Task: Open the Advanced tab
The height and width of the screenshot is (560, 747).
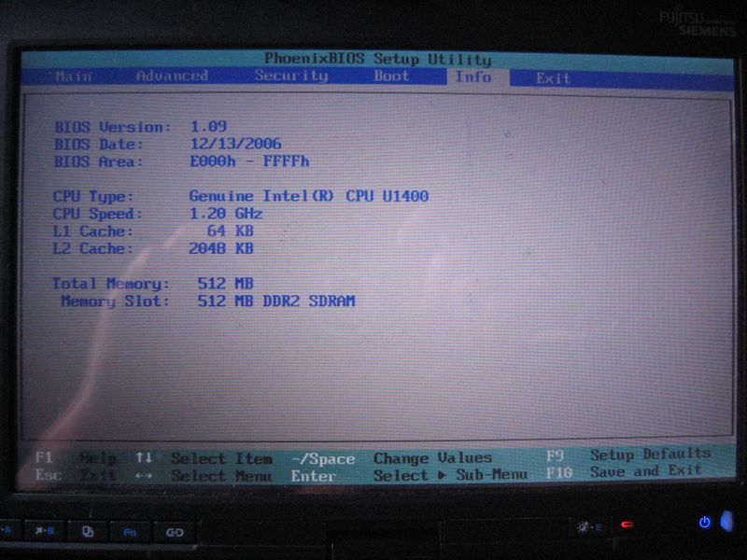Action: 172,76
